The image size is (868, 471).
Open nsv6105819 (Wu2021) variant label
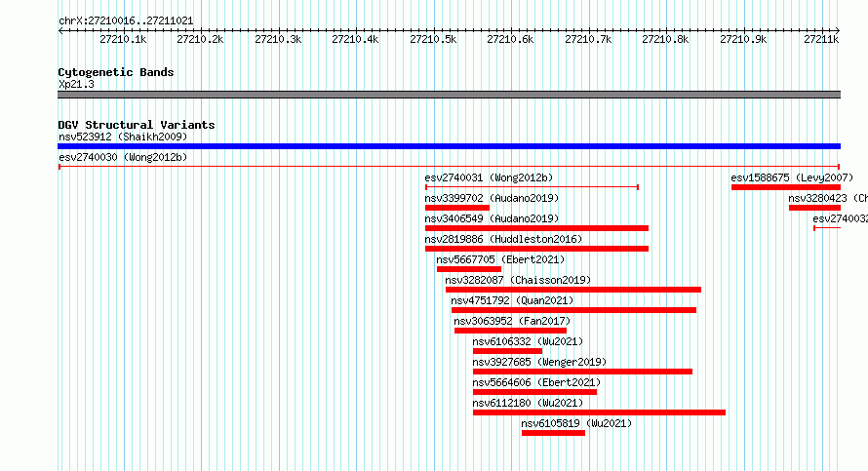click(576, 423)
